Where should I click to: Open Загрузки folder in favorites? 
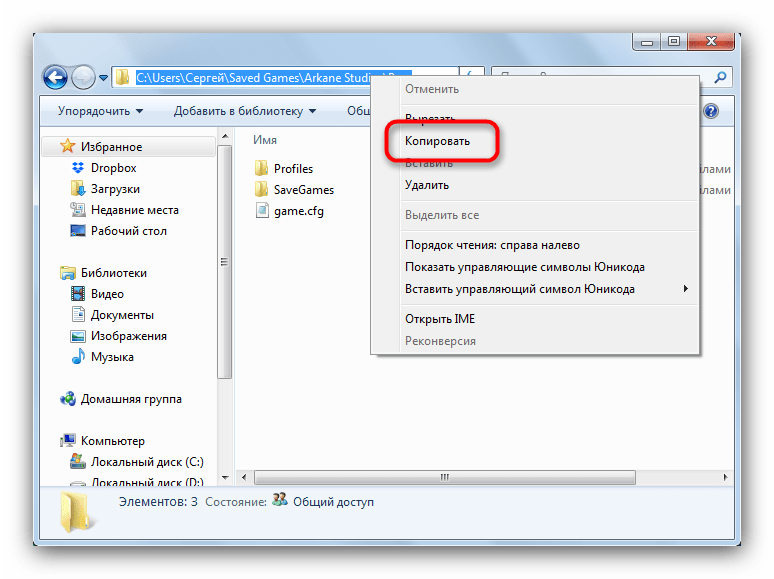coord(115,189)
